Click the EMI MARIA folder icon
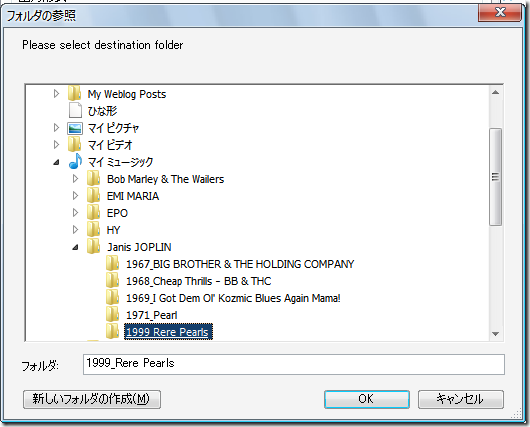 coord(93,195)
